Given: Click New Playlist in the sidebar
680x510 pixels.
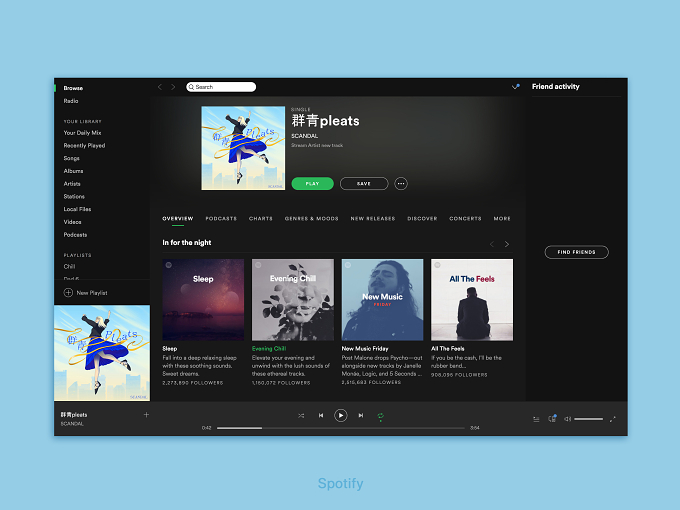Looking at the screenshot, I should point(85,293).
